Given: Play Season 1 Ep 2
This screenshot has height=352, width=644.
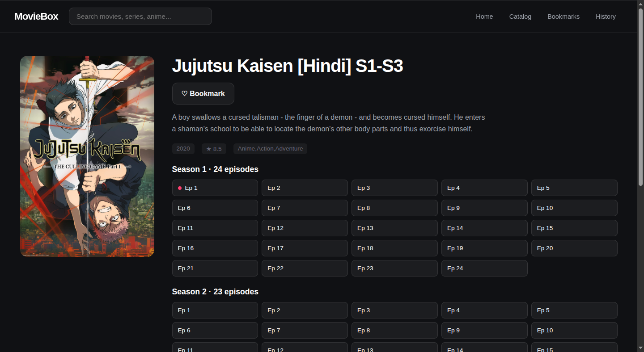Looking at the screenshot, I should tap(305, 188).
